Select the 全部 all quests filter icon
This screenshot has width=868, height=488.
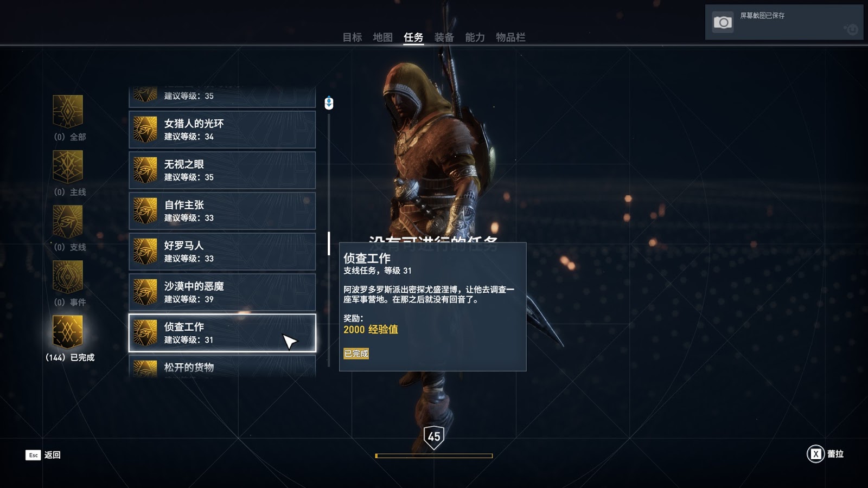[68, 112]
